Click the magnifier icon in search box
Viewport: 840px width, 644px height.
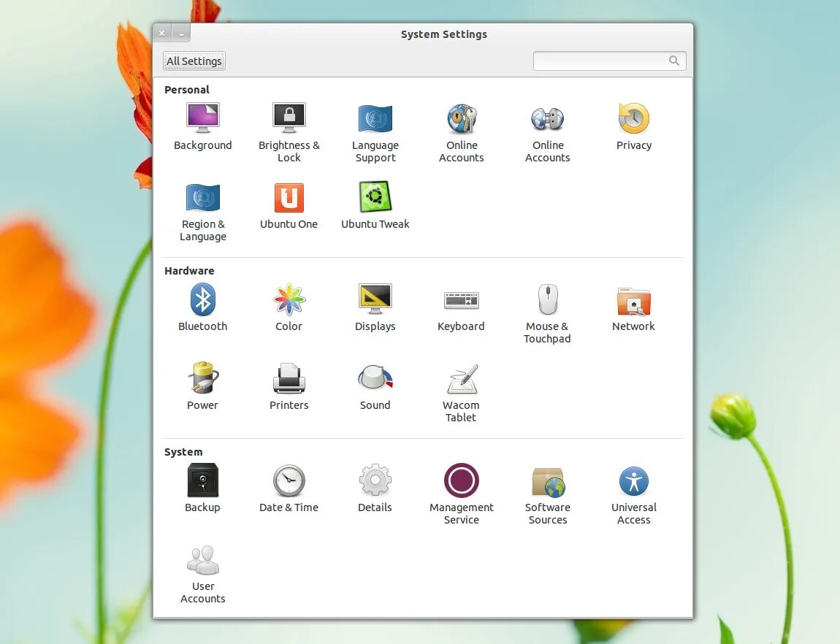674,61
